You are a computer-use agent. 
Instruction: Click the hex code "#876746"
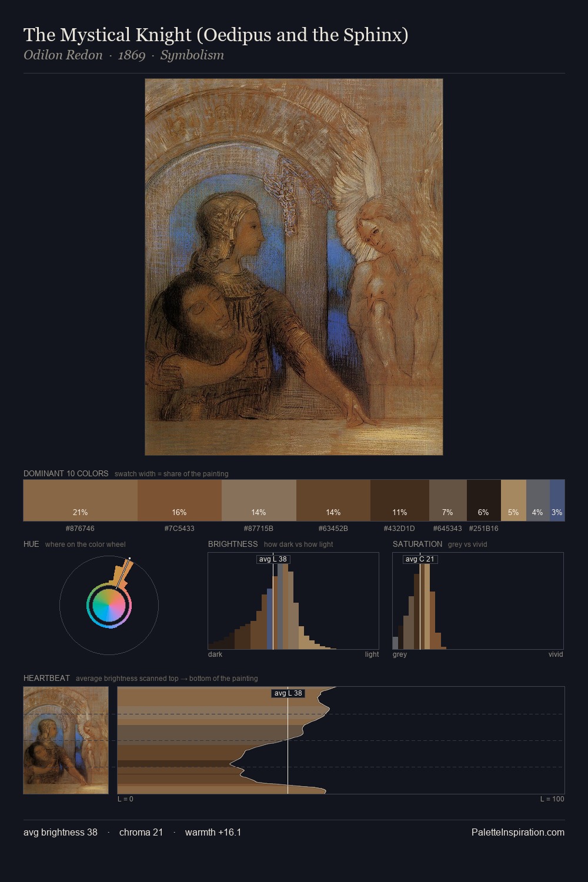(80, 529)
